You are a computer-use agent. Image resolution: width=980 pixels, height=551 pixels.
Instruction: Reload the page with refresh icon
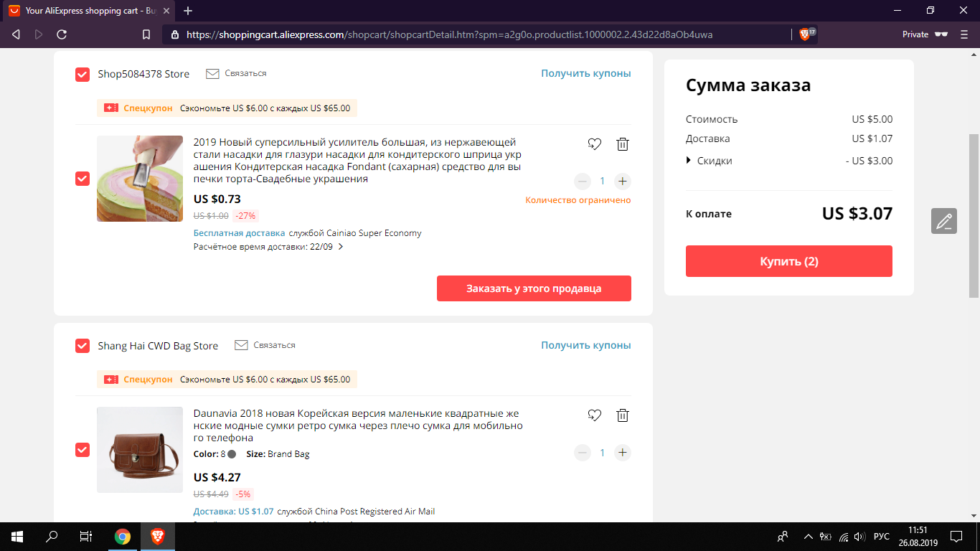point(62,34)
